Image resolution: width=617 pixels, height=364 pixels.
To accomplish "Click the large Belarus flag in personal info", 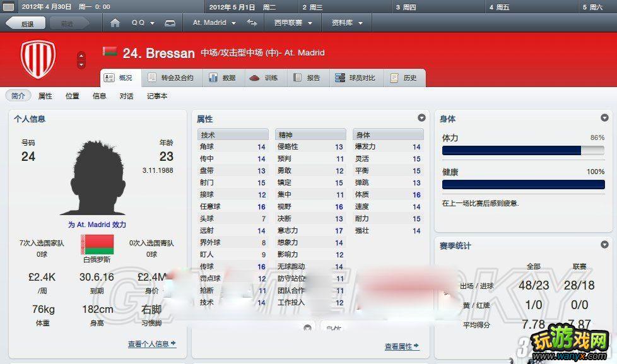I will tap(97, 245).
